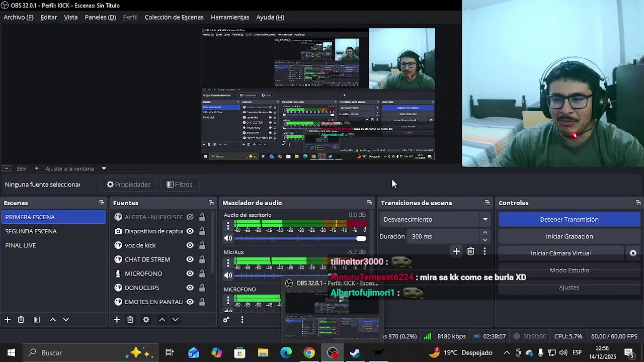Add a new source in the Fuentes toolbar

(x=117, y=320)
